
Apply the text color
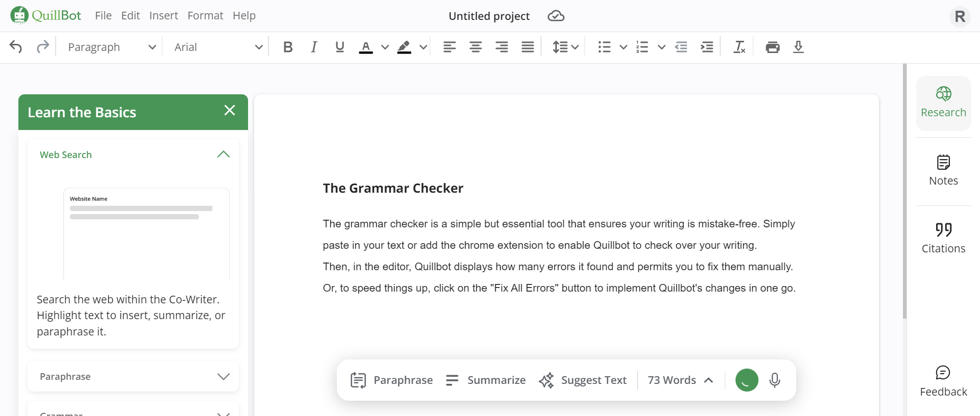[x=366, y=47]
